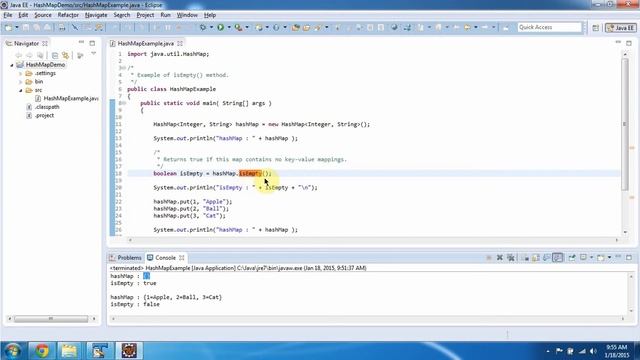Click the Print toolbar icon
640x360 pixels.
[62, 27]
